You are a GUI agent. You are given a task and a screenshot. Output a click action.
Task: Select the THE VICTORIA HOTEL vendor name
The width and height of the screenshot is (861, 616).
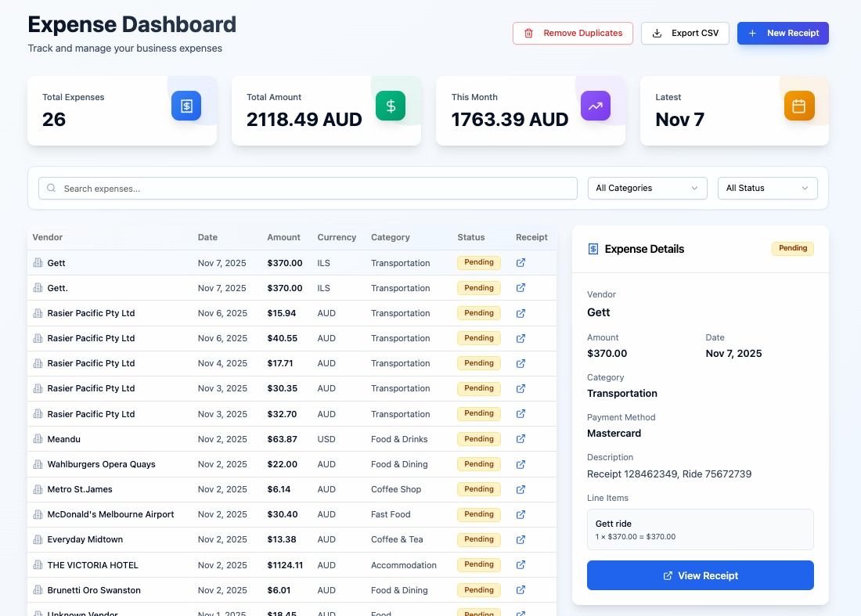[x=93, y=565]
